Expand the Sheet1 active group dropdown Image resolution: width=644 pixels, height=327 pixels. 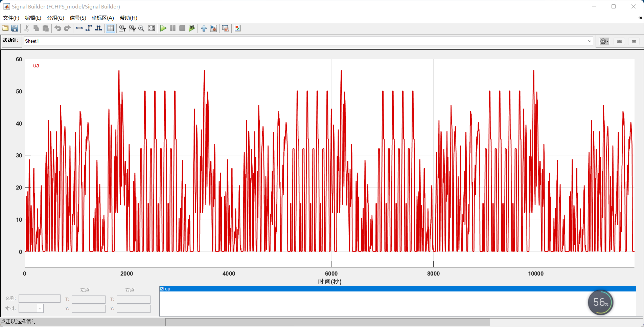pos(590,41)
